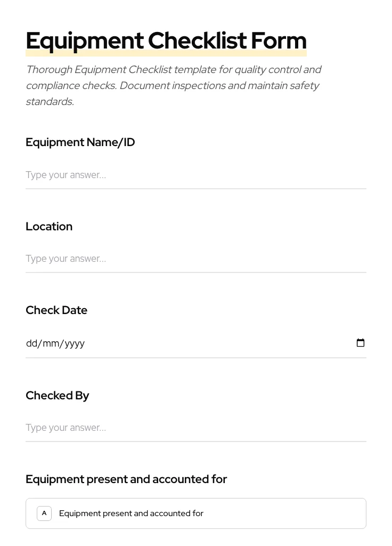This screenshot has height=546, width=392.
Task: Click the Check Date question label
Action: (56, 310)
